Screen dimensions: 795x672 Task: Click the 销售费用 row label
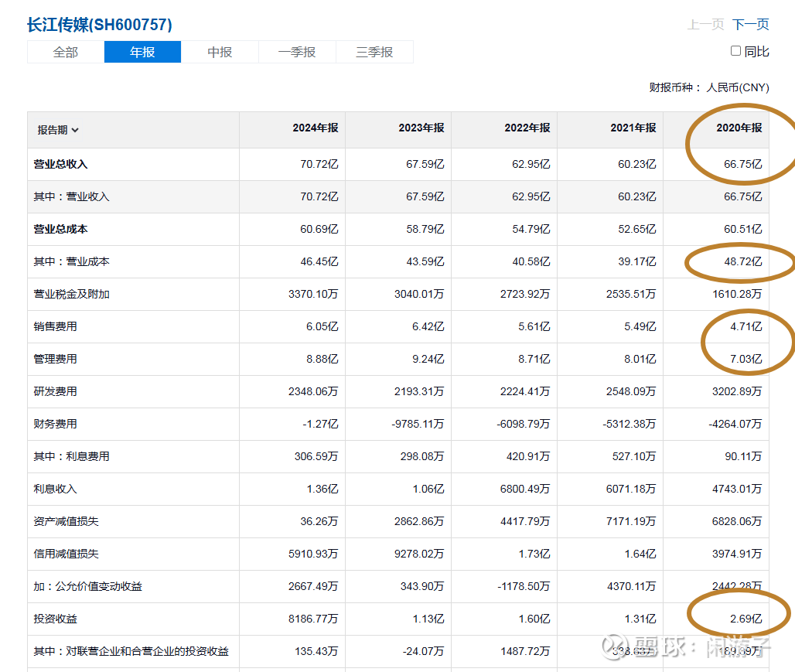pos(55,326)
